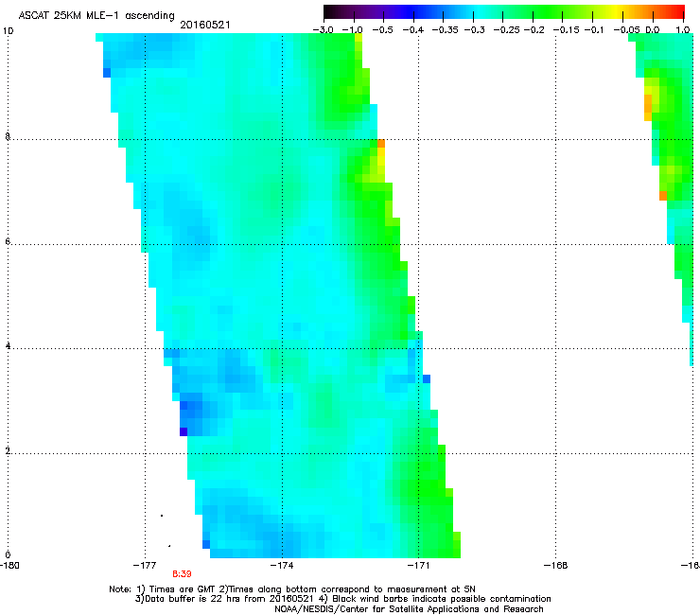Click the latitude label "6"

pos(8,241)
